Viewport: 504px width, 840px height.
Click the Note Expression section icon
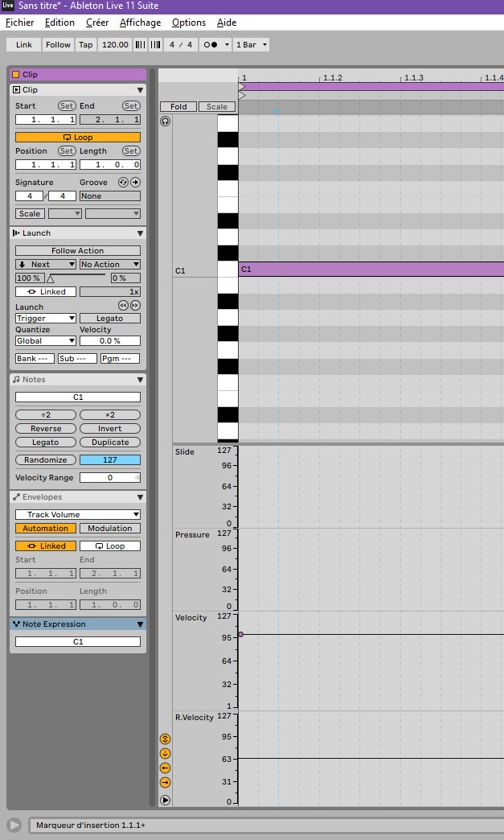point(16,624)
